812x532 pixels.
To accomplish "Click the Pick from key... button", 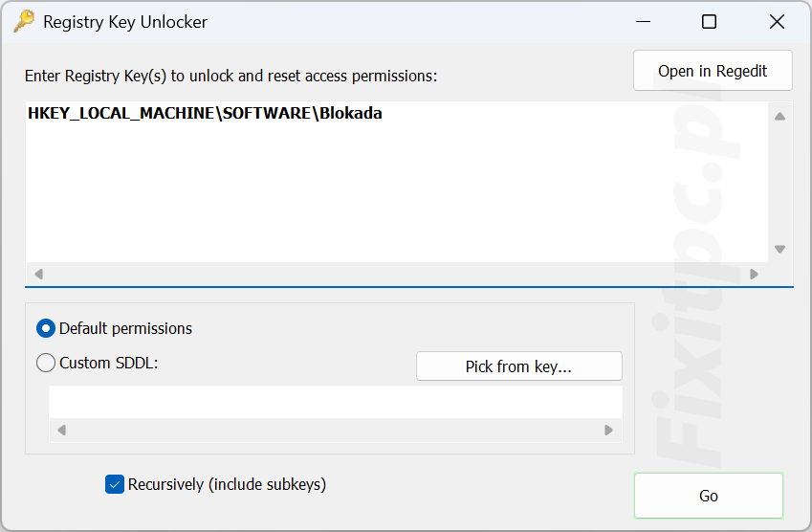I will tap(519, 366).
